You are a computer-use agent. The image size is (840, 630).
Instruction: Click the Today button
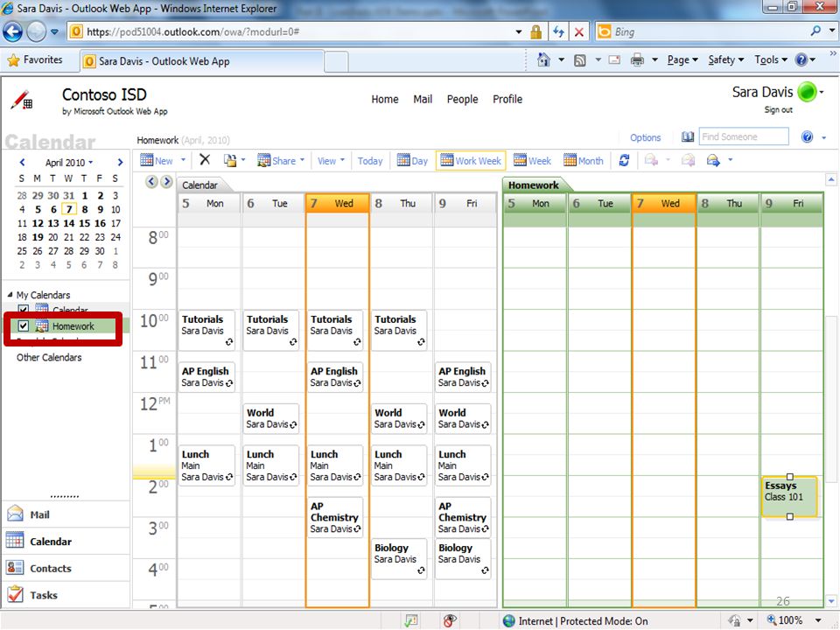370,161
